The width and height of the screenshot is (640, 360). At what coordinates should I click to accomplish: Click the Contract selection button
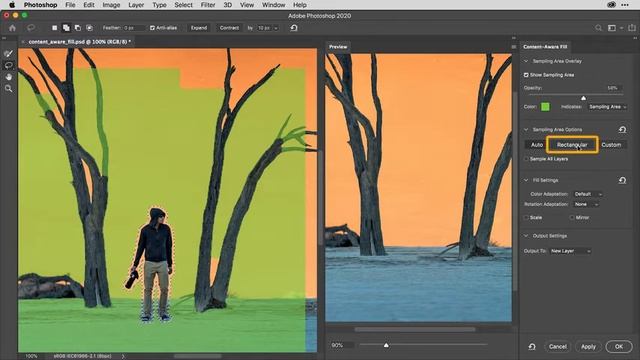(229, 28)
